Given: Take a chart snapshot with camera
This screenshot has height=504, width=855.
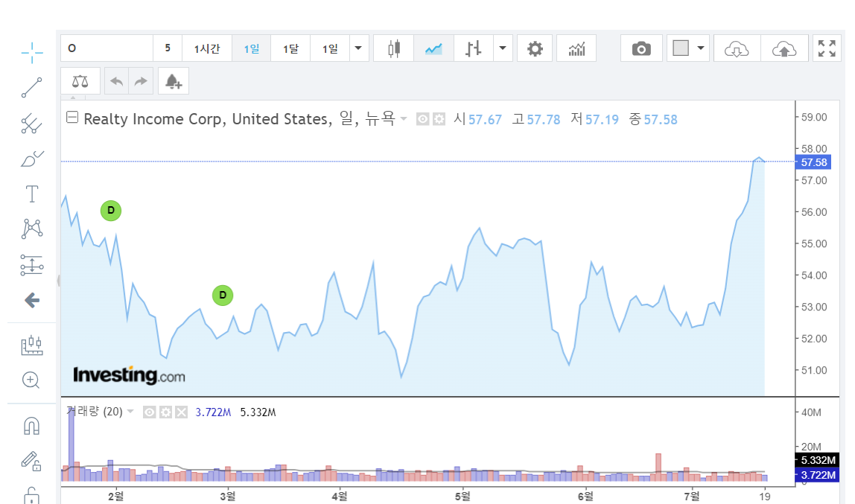Looking at the screenshot, I should point(641,48).
